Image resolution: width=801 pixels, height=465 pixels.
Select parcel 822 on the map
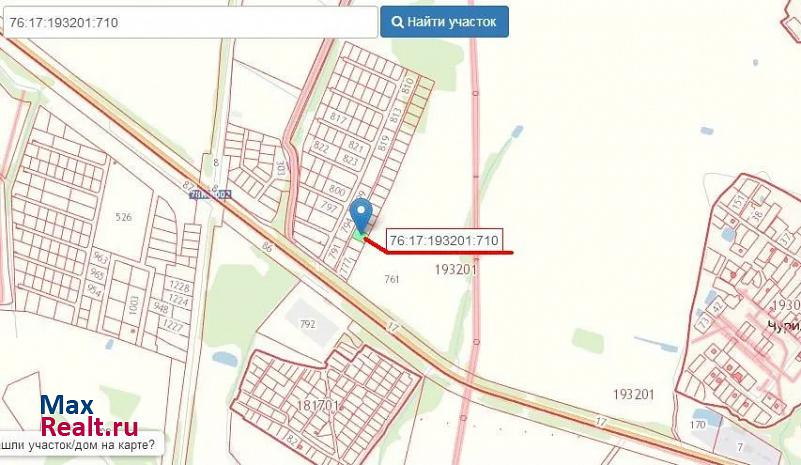(x=321, y=147)
